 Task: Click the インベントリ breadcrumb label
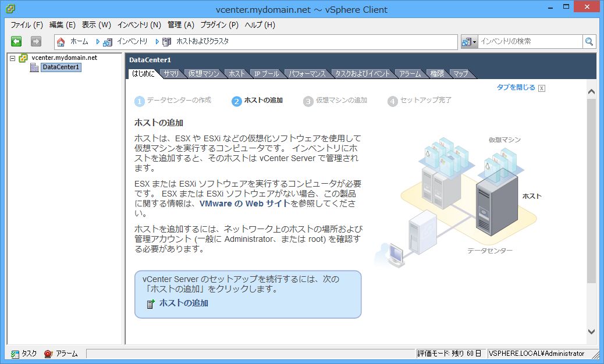[x=132, y=41]
